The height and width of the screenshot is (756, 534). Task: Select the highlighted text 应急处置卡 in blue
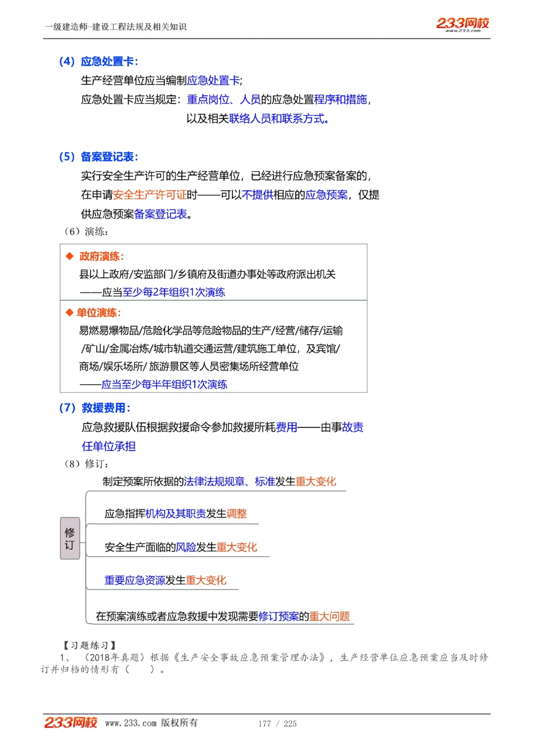pyautogui.click(x=215, y=80)
